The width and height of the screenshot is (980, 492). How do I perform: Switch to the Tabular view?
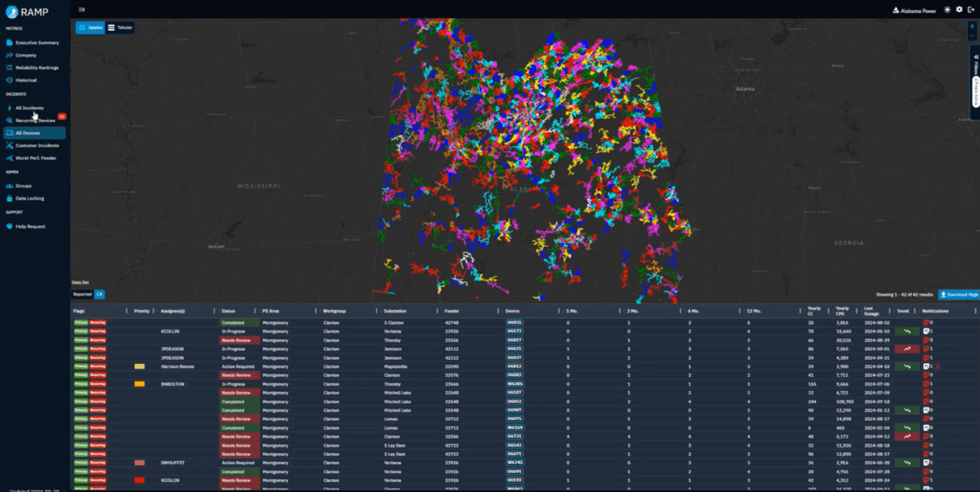(121, 28)
